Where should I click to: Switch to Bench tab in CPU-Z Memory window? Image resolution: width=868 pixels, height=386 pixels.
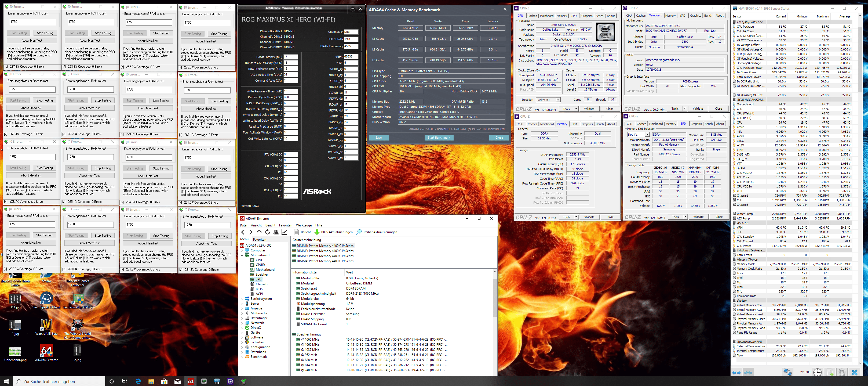point(600,124)
